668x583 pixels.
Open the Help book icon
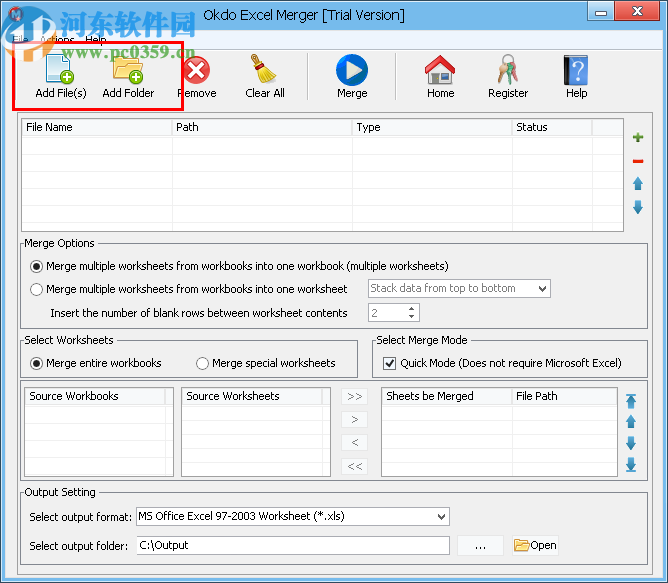click(576, 70)
